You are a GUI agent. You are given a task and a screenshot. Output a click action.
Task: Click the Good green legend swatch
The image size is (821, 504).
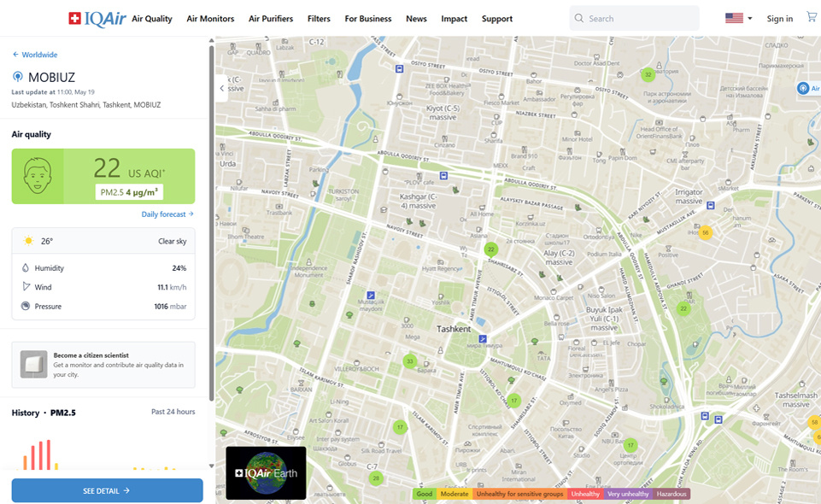click(424, 494)
